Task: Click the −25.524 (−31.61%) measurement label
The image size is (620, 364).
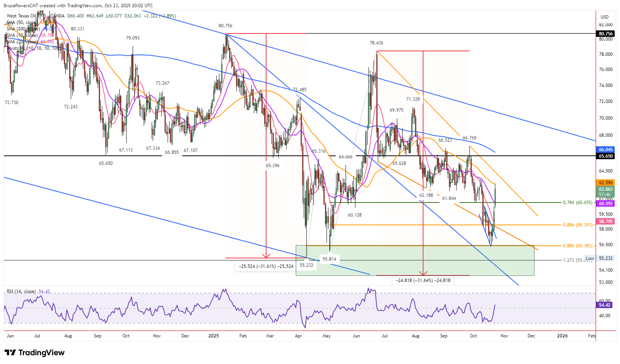Action: point(266,266)
